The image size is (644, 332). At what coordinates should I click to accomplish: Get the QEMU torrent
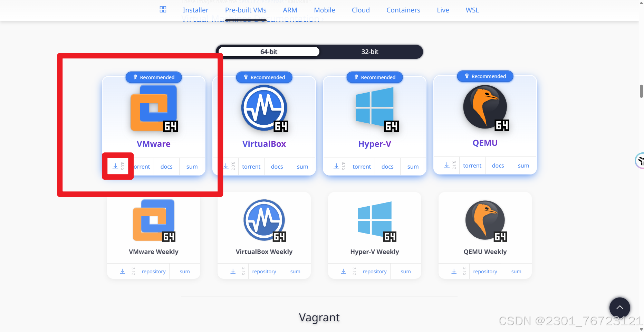click(472, 165)
